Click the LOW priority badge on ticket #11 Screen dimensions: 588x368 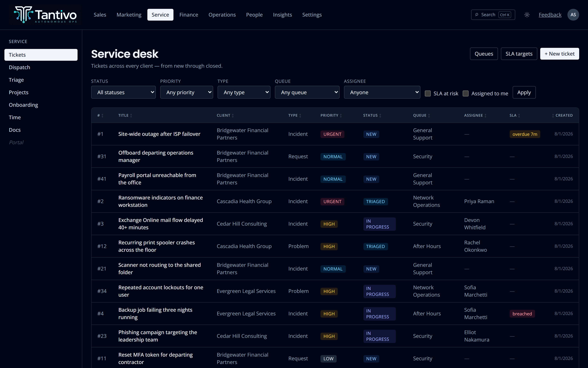[x=328, y=358]
